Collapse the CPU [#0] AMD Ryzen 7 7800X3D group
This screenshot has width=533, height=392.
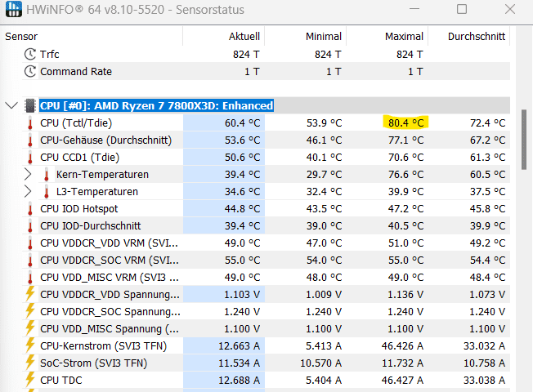pyautogui.click(x=11, y=105)
